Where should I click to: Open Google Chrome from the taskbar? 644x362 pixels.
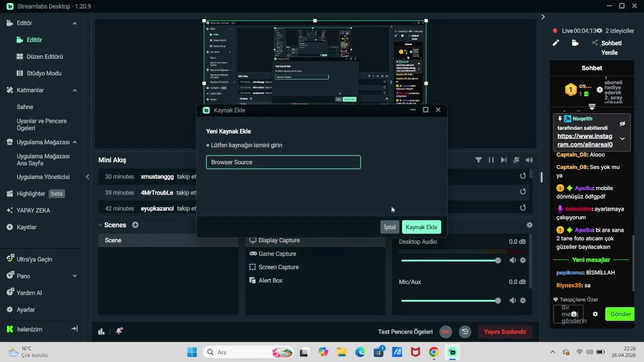[x=434, y=352]
